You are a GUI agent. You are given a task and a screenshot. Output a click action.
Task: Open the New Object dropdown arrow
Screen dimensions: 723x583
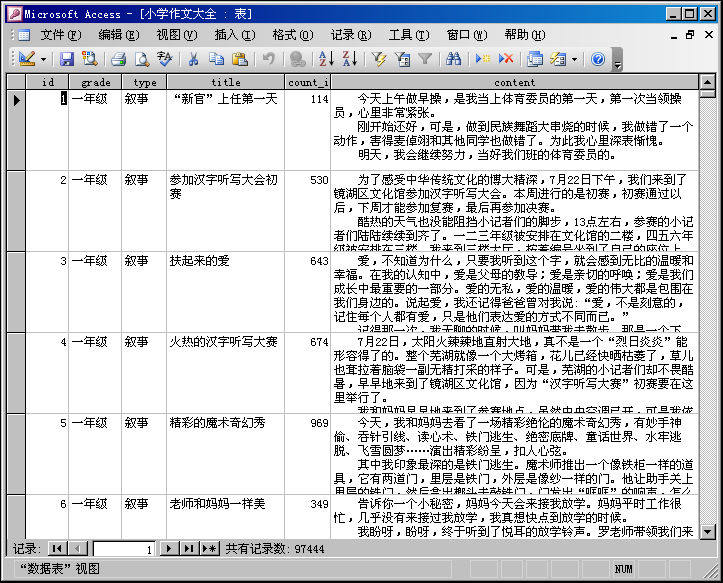(574, 59)
